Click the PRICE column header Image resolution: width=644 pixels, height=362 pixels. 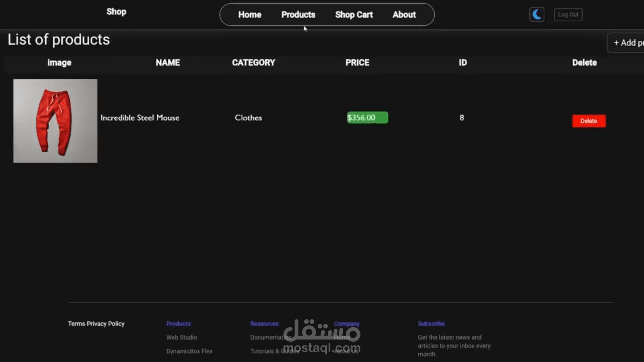tap(357, 63)
